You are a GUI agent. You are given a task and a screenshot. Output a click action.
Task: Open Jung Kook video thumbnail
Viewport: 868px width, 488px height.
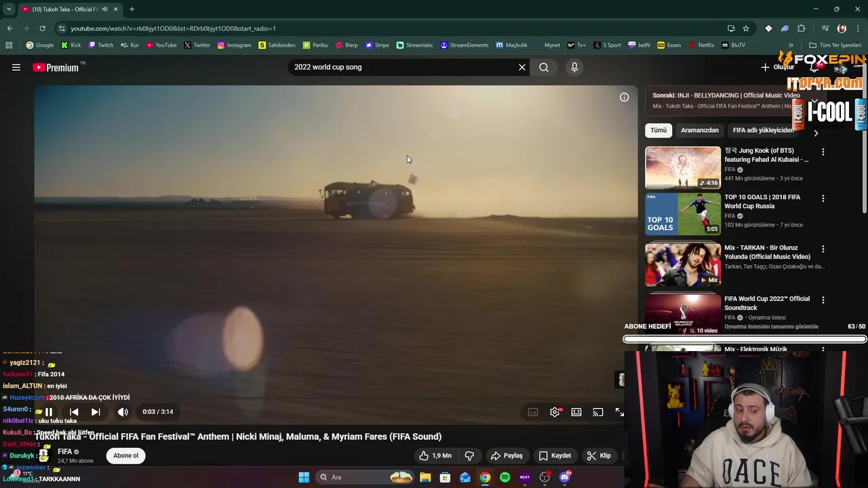683,167
